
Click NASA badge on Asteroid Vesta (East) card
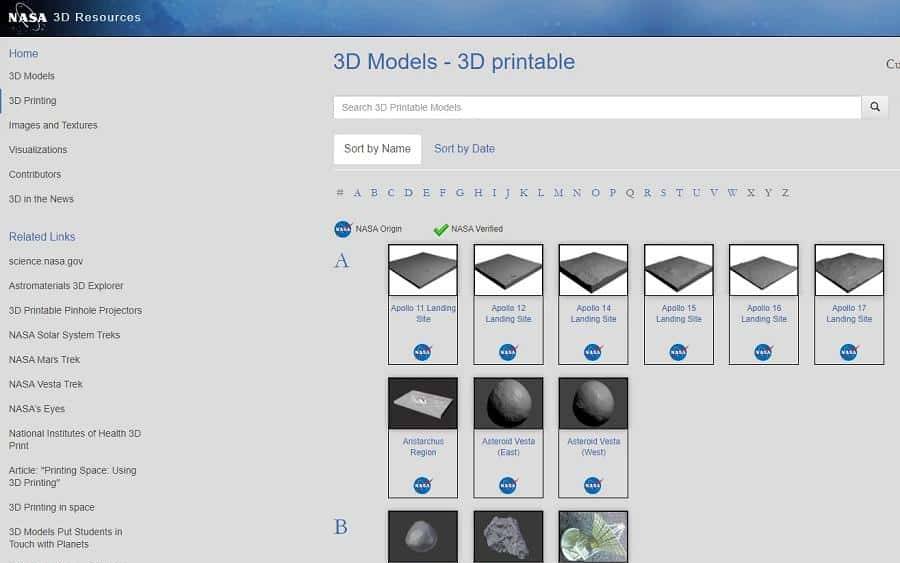click(x=508, y=485)
